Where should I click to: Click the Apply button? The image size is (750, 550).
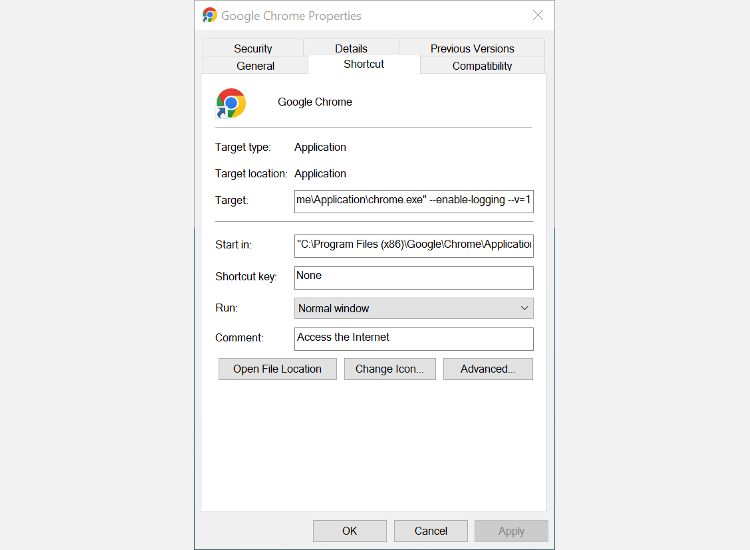511,531
